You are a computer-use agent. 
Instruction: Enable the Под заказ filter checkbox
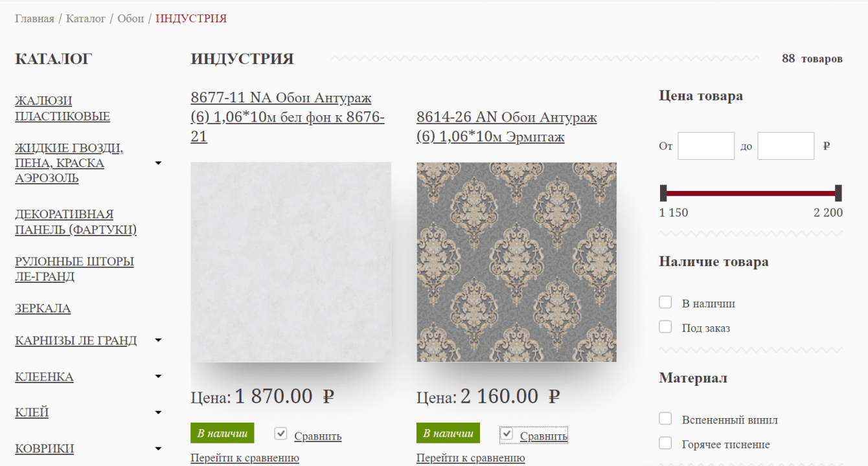click(x=665, y=327)
